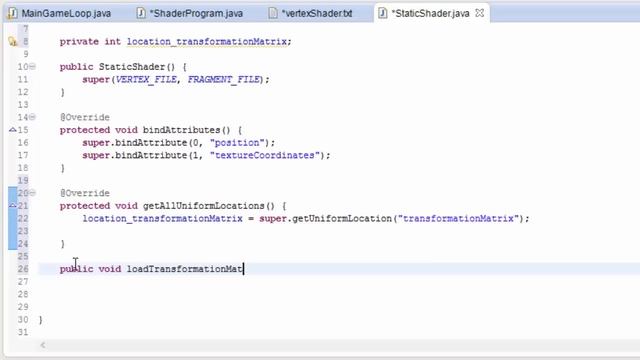Screen dimensions: 640x360
Task: Click the StaticShader constructor name on line 10
Action: pyautogui.click(x=132, y=67)
